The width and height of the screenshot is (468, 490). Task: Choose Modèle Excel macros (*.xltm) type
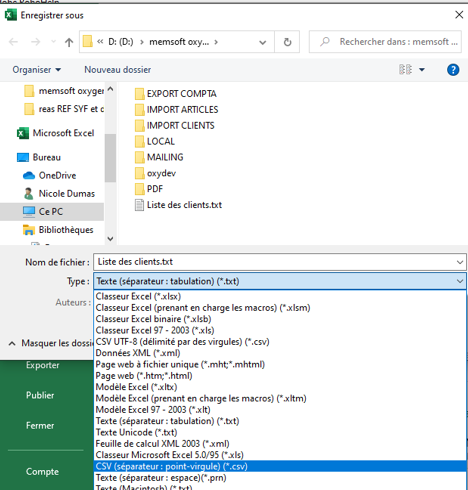tap(280, 398)
